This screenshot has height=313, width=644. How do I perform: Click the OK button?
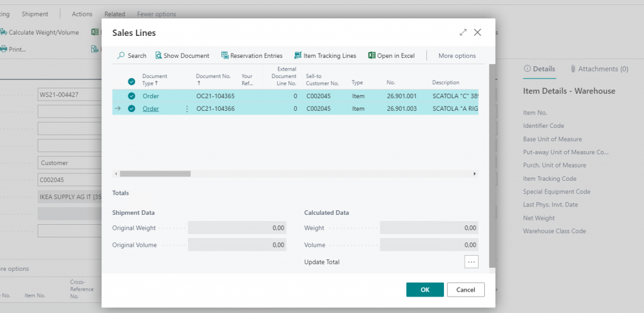(425, 290)
